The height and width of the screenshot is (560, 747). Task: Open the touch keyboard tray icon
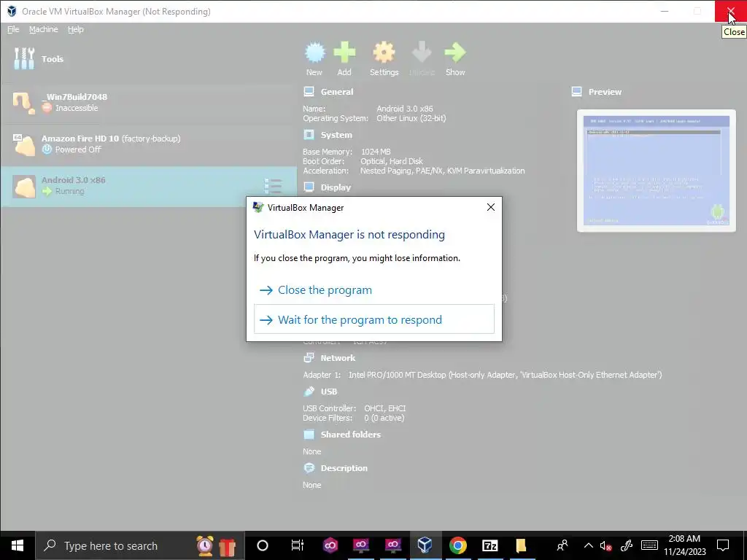649,545
